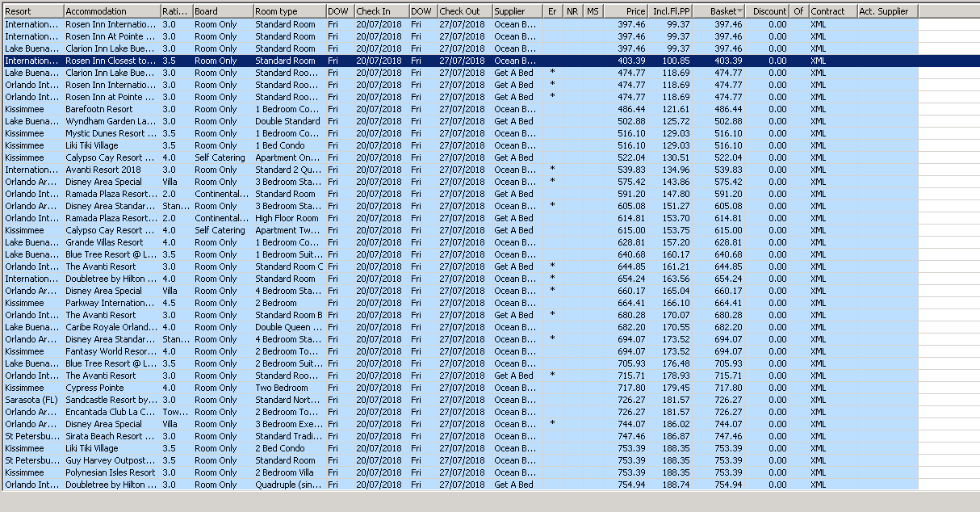This screenshot has width=980, height=512.
Task: Sort by the Check In column header
Action: [381, 11]
